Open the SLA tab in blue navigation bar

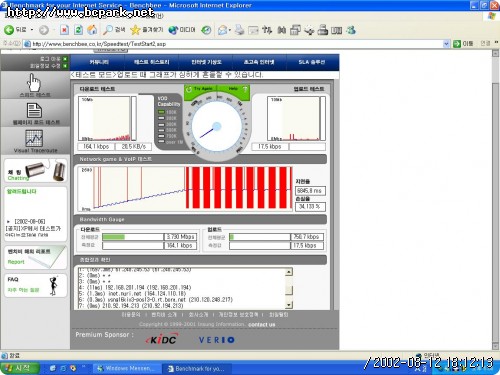[x=312, y=62]
